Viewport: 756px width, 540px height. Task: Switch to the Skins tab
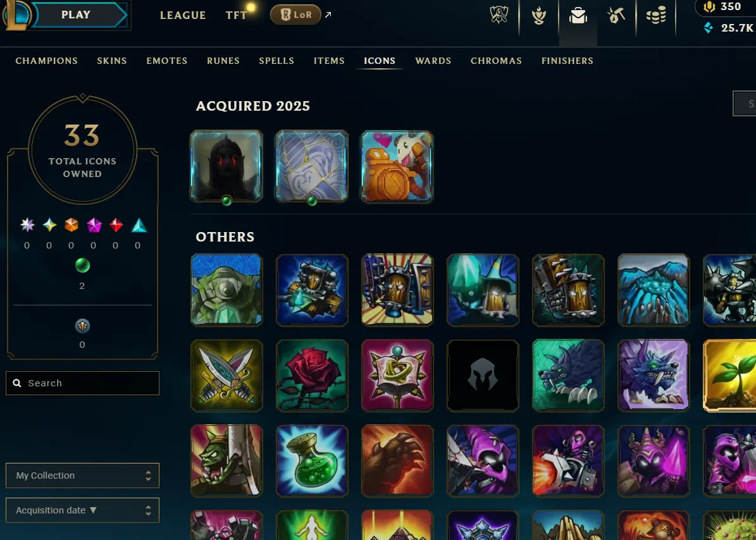(112, 61)
